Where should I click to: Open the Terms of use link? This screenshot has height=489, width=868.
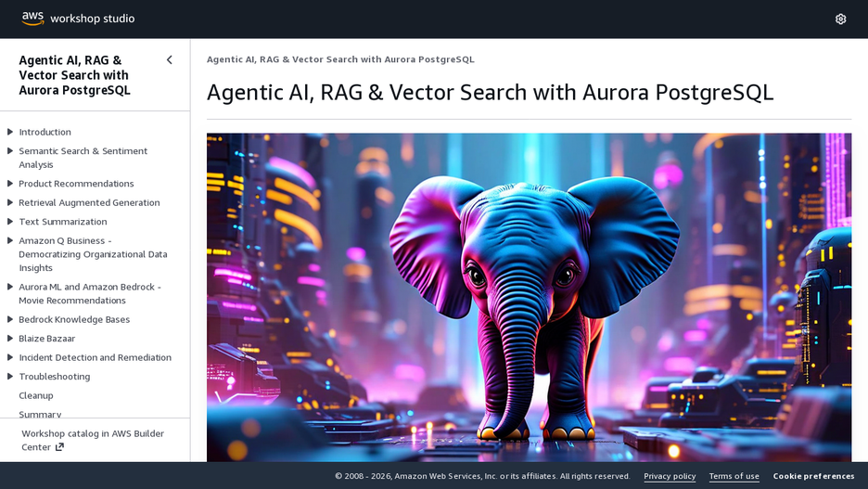click(734, 476)
